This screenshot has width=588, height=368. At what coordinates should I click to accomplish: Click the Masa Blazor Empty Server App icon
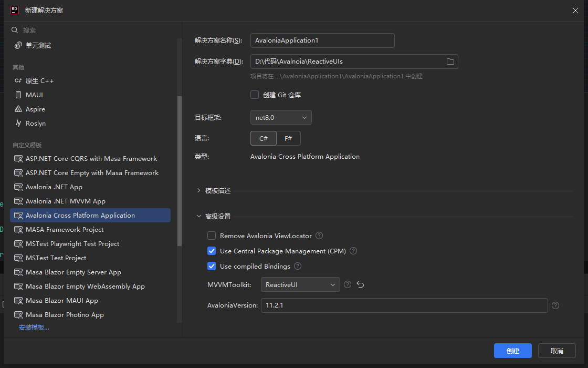pos(18,272)
